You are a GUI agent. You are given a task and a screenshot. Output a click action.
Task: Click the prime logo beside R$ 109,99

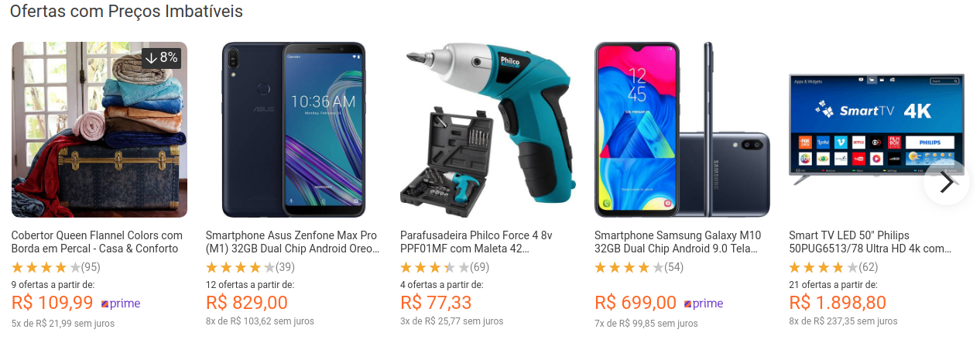point(120,304)
